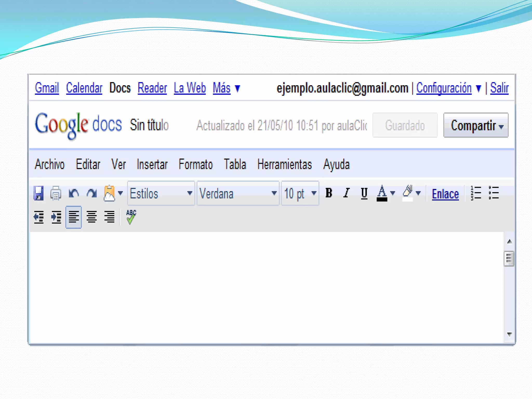Toggle Italic formatting

point(346,193)
